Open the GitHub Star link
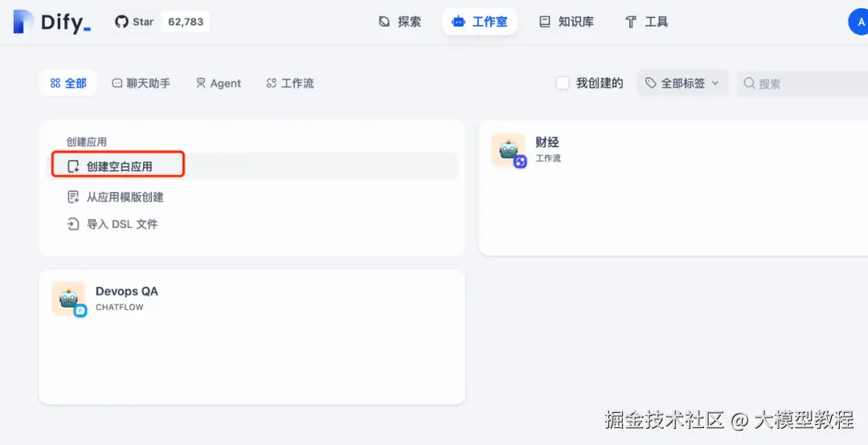The image size is (868, 445). tap(134, 22)
